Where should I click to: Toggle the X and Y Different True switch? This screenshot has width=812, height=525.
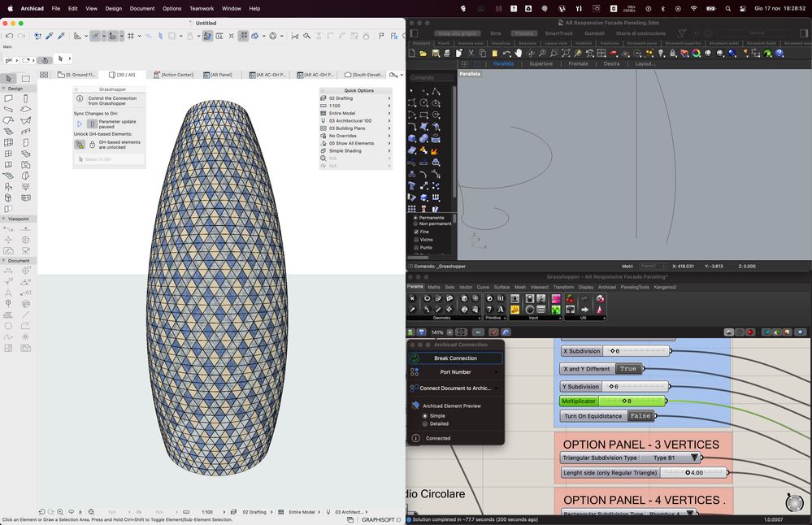(x=628, y=369)
